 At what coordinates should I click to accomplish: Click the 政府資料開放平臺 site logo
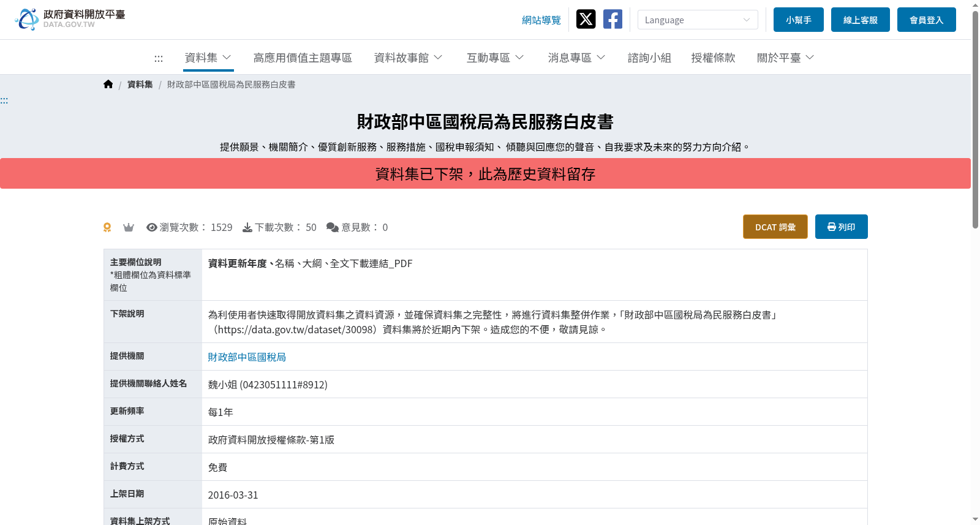[x=70, y=20]
